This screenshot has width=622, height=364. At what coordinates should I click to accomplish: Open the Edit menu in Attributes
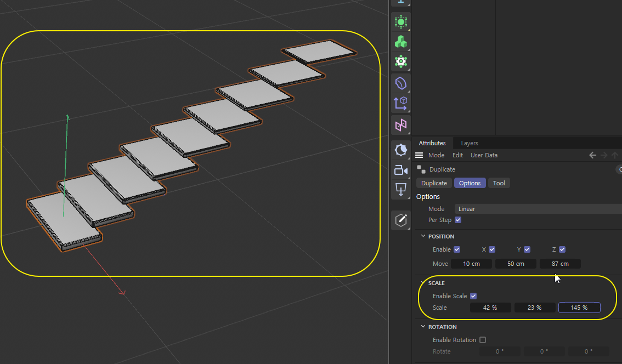click(457, 155)
